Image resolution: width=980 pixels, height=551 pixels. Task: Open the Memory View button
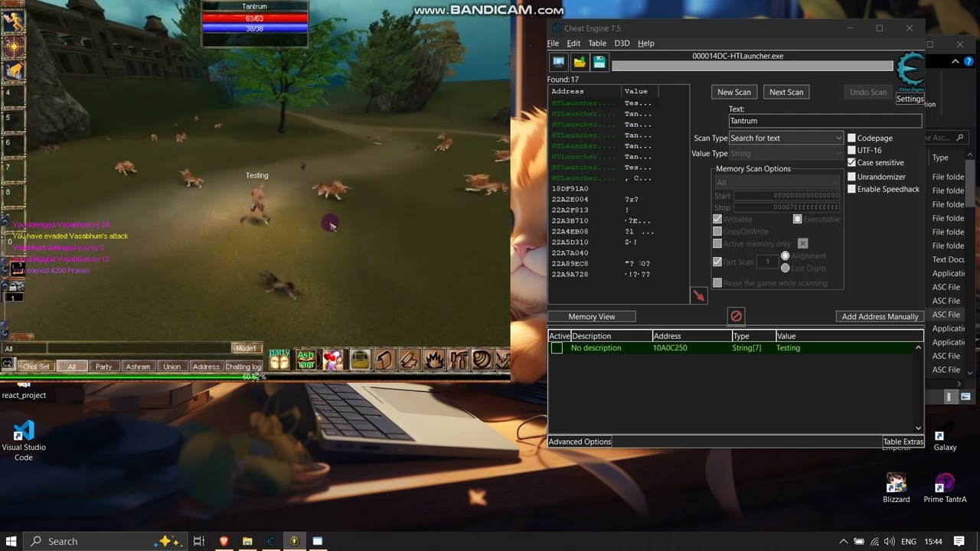point(592,317)
